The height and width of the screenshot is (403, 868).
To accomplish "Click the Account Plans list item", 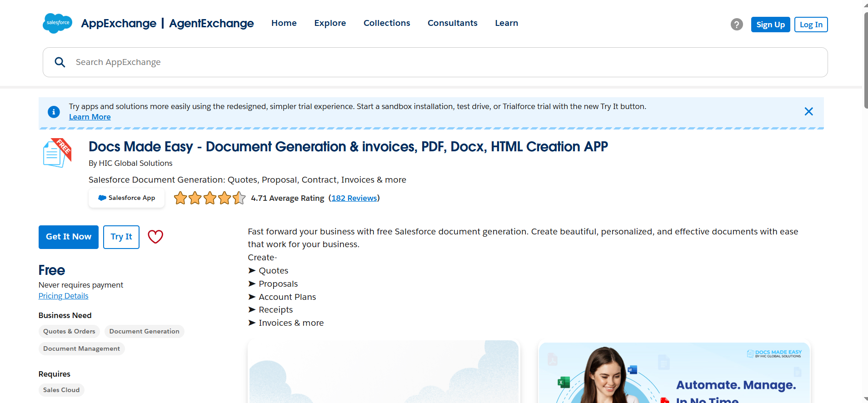I will (287, 297).
